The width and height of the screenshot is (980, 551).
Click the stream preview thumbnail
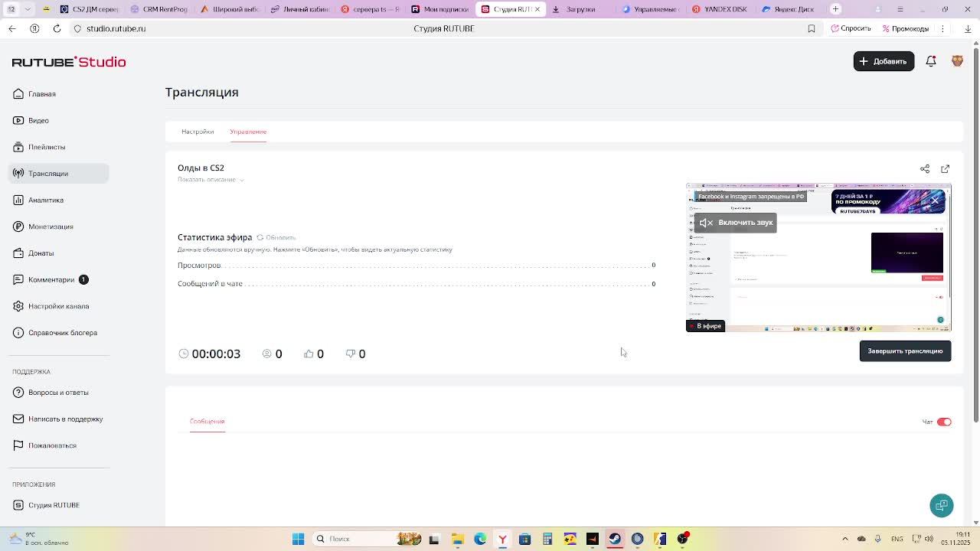point(818,257)
